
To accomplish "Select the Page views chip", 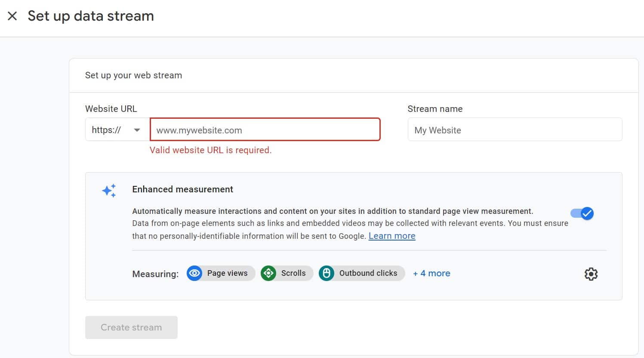I will pos(221,273).
